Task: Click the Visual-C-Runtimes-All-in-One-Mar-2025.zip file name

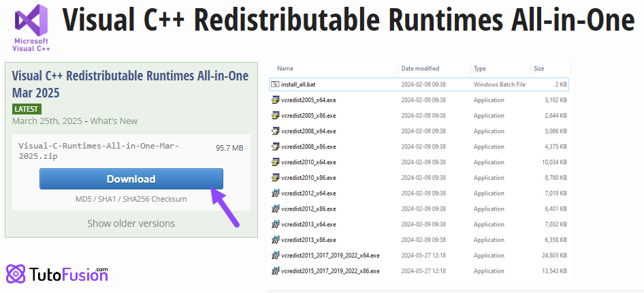Action: click(99, 151)
